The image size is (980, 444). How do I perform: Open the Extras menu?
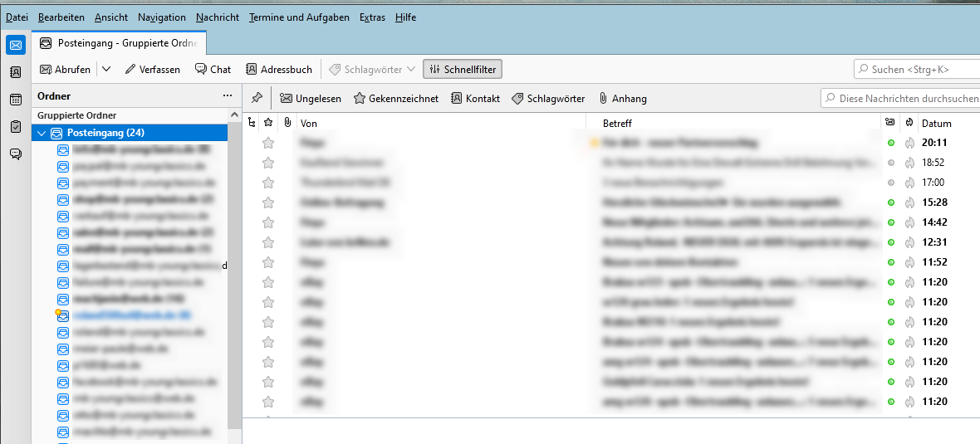tap(373, 17)
